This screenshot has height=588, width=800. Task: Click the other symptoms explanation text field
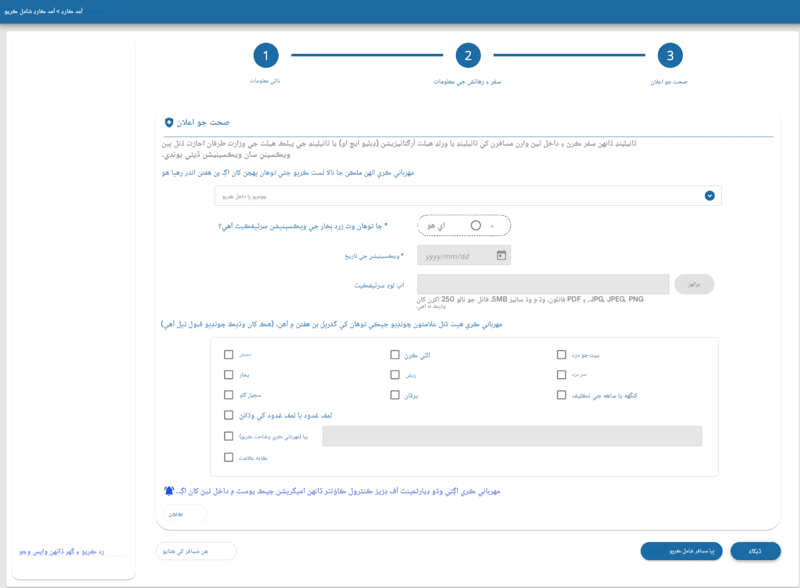[512, 436]
